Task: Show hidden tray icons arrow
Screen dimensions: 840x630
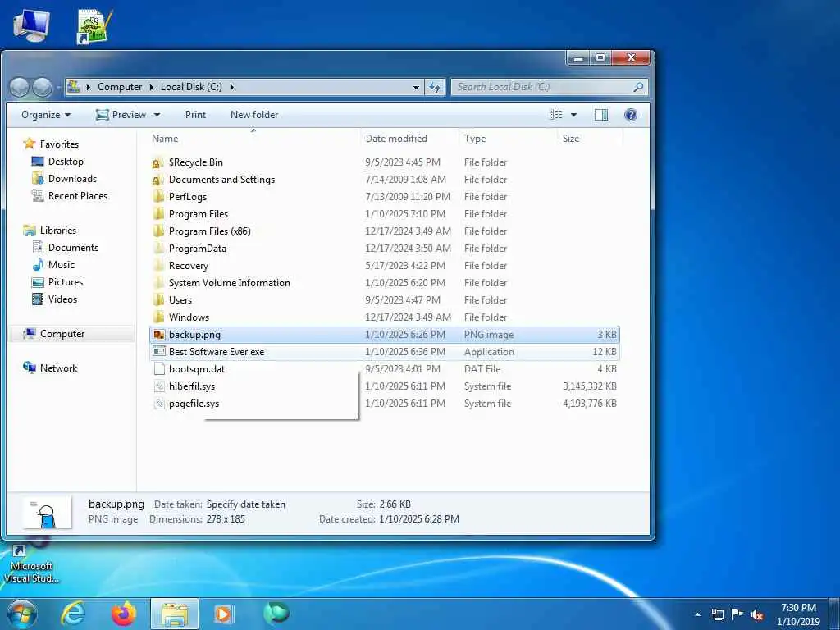Action: (697, 614)
